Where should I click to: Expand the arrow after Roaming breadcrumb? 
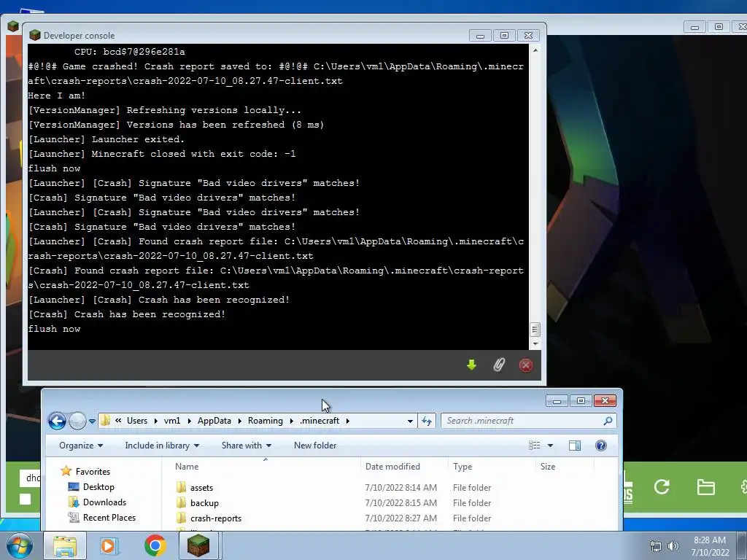pos(292,421)
